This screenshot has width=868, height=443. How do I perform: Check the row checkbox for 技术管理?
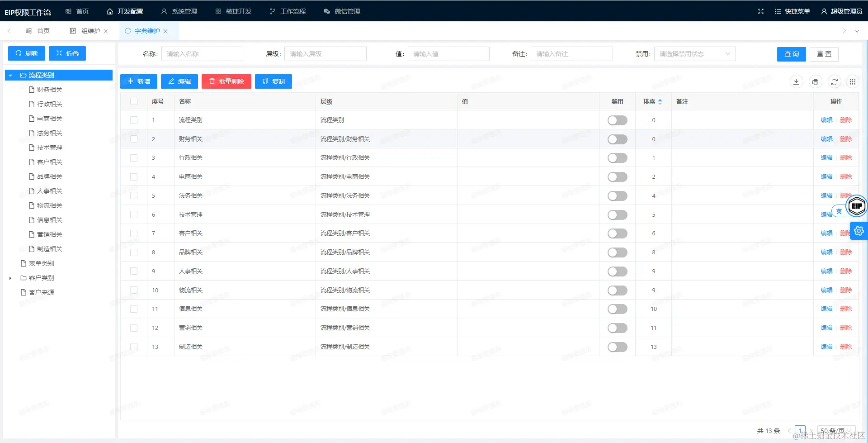click(x=134, y=214)
